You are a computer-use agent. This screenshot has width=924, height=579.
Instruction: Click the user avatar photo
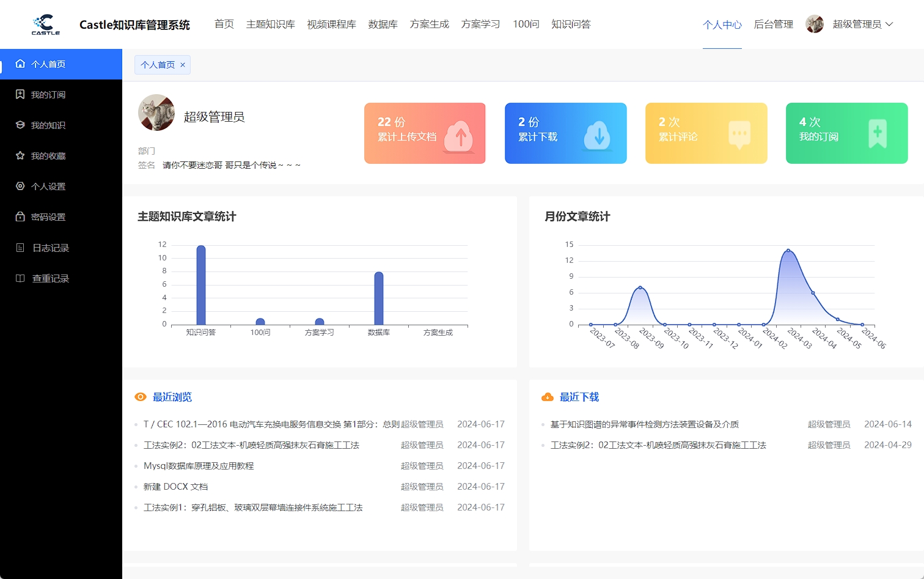[814, 24]
